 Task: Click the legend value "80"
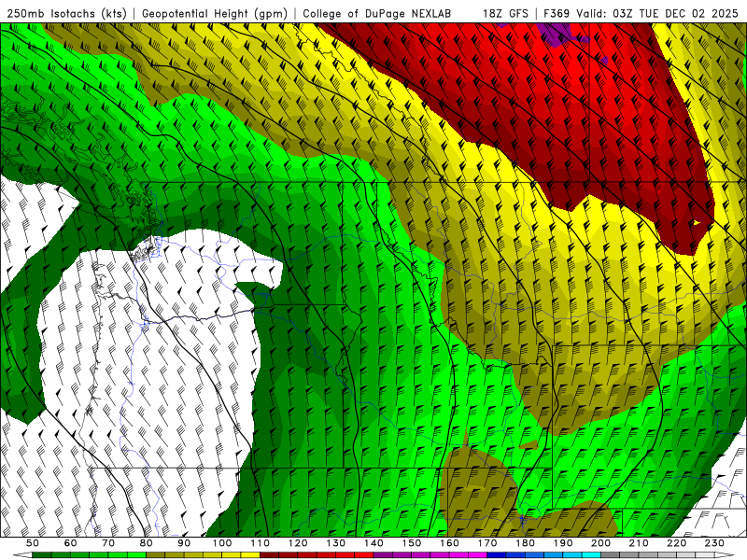click(147, 543)
